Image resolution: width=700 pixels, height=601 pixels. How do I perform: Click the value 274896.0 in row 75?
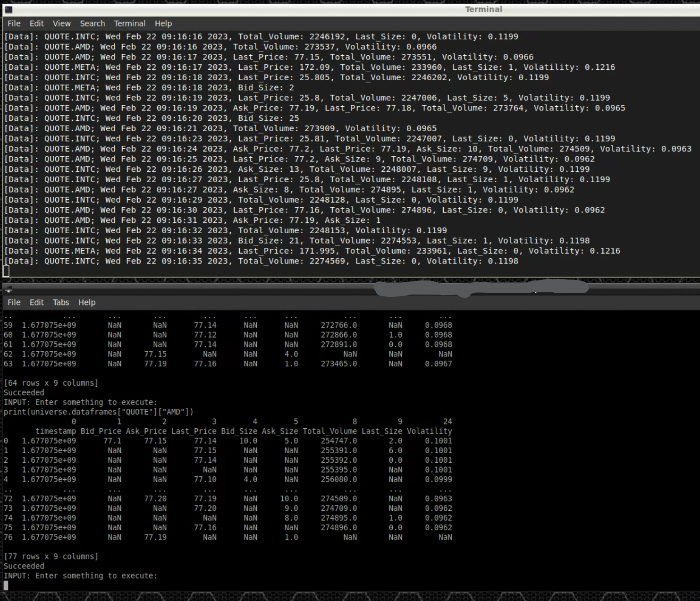339,528
